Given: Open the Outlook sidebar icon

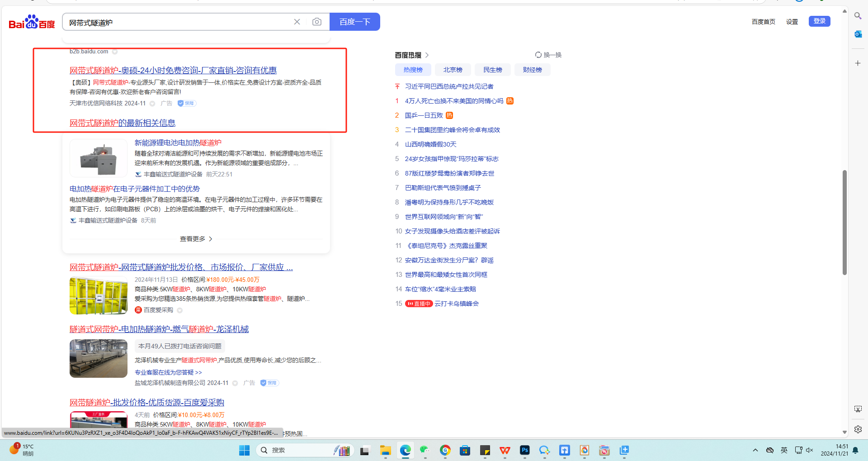Looking at the screenshot, I should click(858, 34).
